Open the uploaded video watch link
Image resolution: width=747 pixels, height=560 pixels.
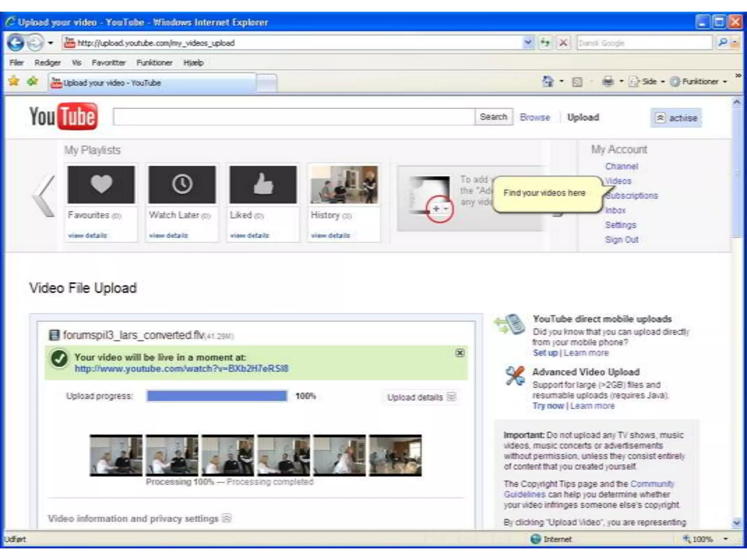click(x=181, y=369)
